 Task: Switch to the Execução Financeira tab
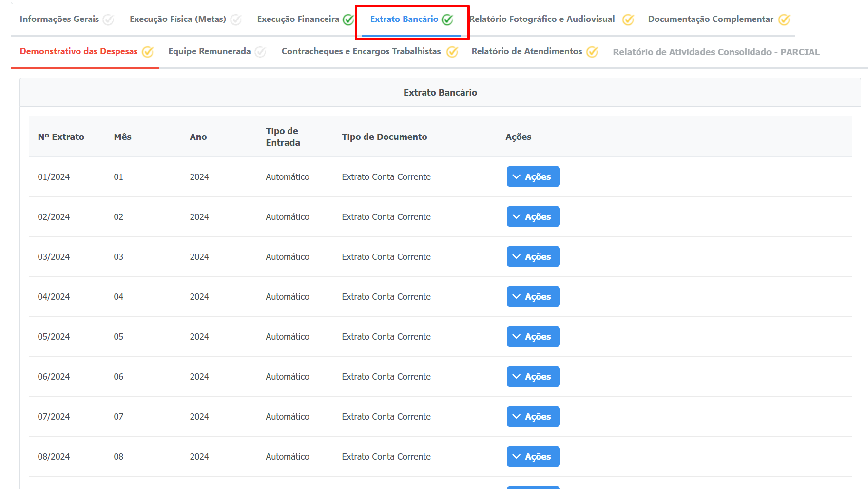pos(298,19)
